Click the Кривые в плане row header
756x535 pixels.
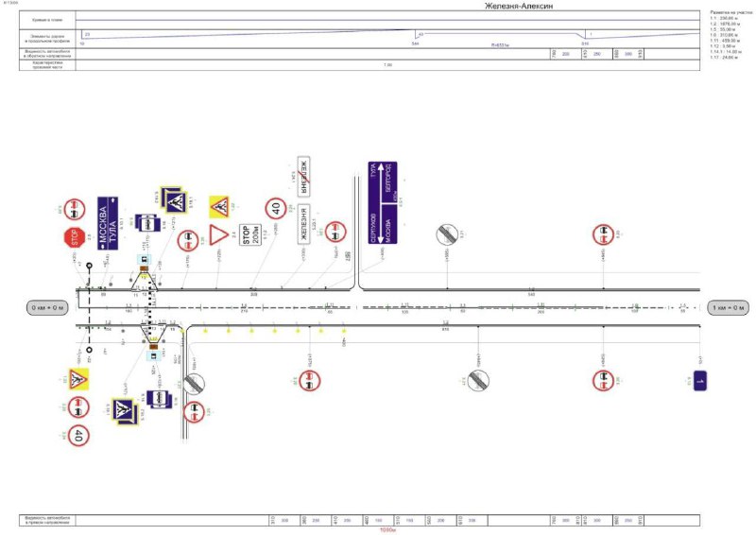(x=47, y=20)
